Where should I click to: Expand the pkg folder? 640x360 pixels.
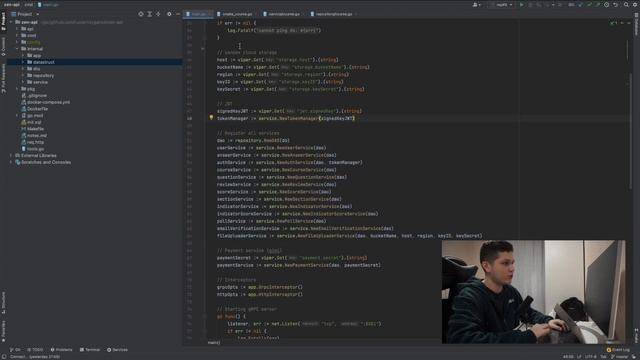click(17, 89)
